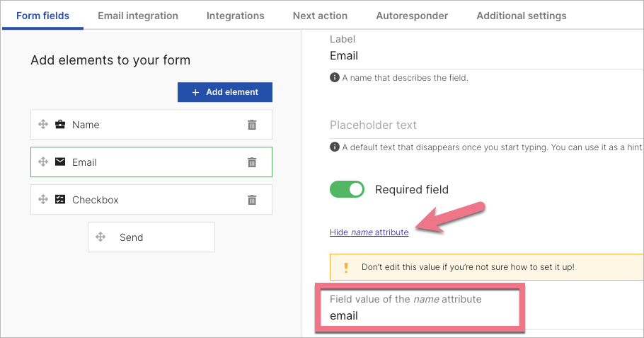
Task: Open the Additional settings tab
Action: (521, 16)
